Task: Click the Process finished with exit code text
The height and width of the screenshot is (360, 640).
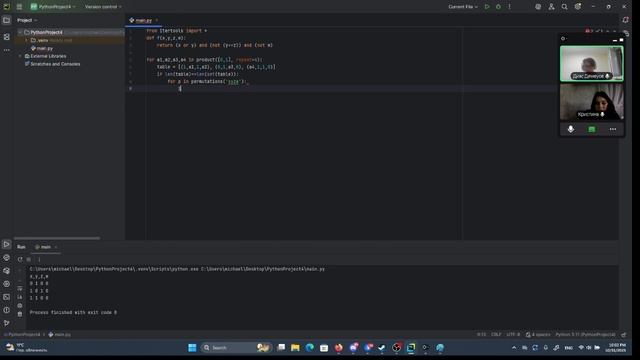Action: tap(73, 312)
